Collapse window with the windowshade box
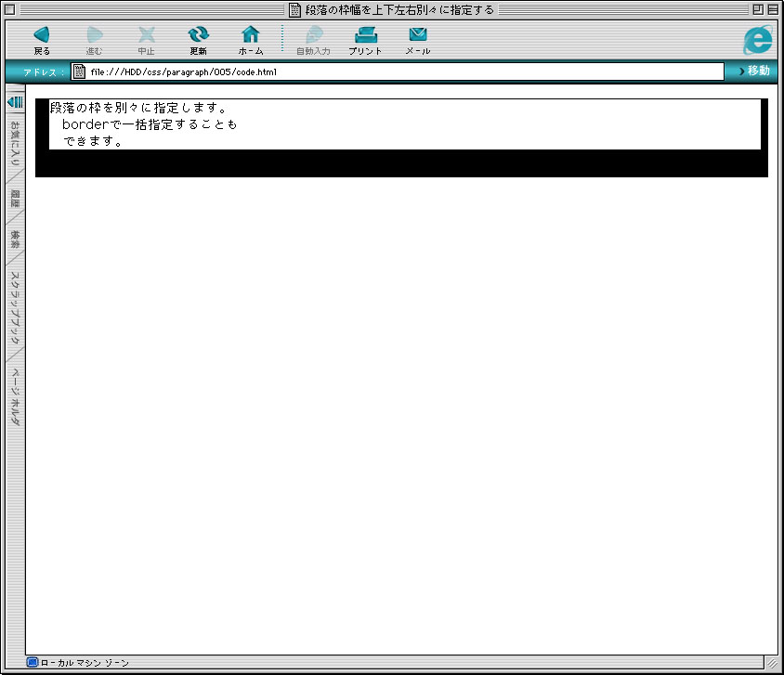This screenshot has width=784, height=675. point(773,9)
